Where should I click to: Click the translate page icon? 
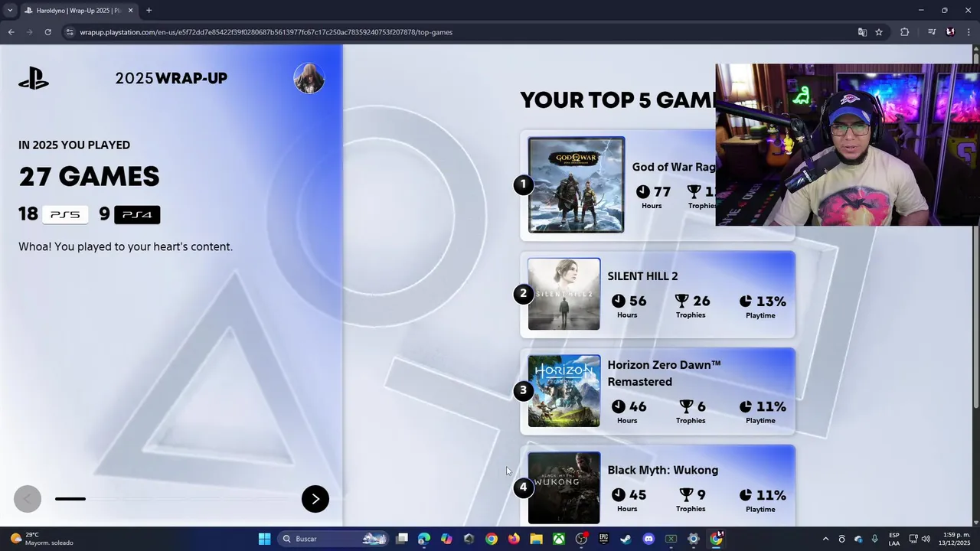[862, 32]
